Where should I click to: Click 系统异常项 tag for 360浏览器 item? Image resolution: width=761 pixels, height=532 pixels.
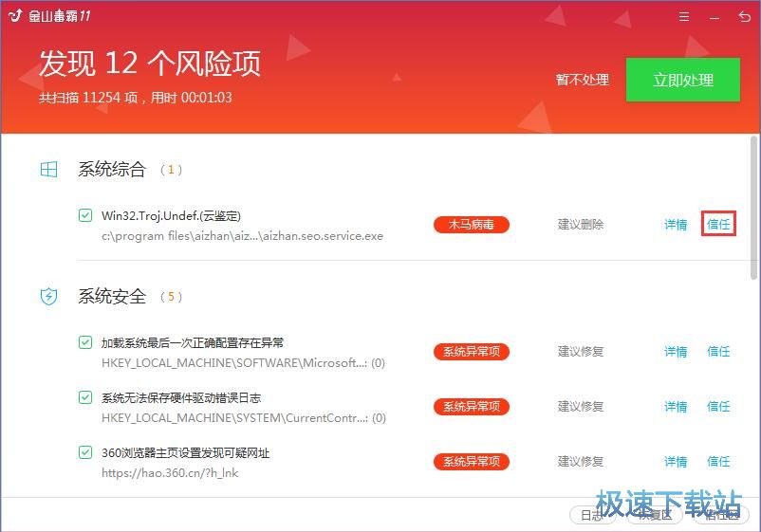pyautogui.click(x=472, y=461)
